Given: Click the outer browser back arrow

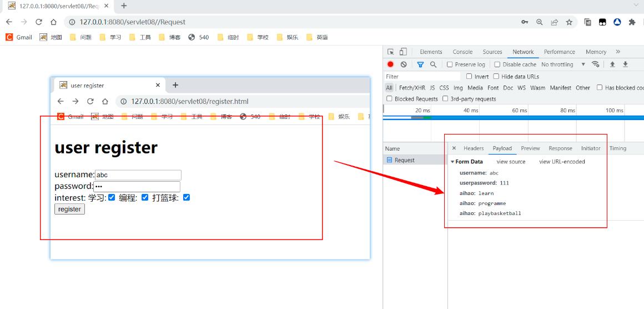Looking at the screenshot, I should pyautogui.click(x=9, y=22).
